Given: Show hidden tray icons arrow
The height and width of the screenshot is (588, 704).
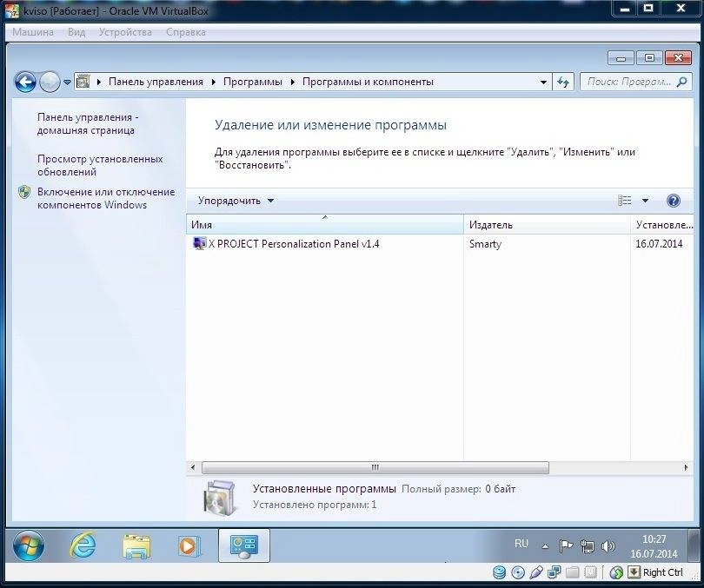Looking at the screenshot, I should (545, 546).
